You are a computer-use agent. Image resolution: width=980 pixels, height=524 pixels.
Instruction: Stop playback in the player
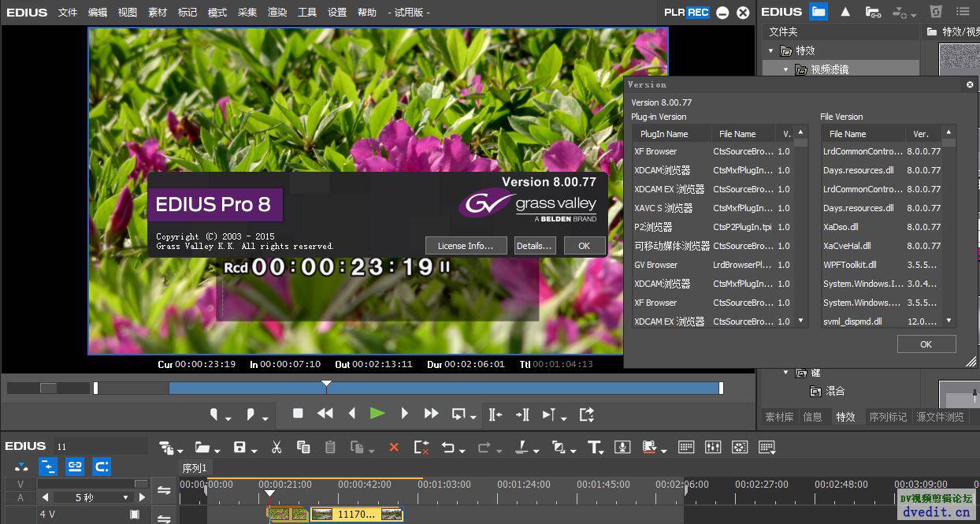click(298, 413)
